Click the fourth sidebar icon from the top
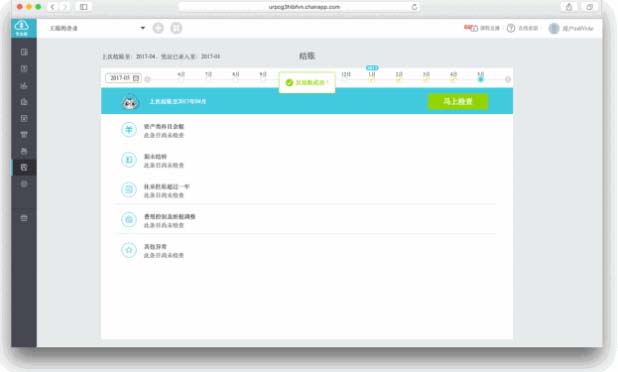This screenshot has height=372, width=618. tap(24, 102)
